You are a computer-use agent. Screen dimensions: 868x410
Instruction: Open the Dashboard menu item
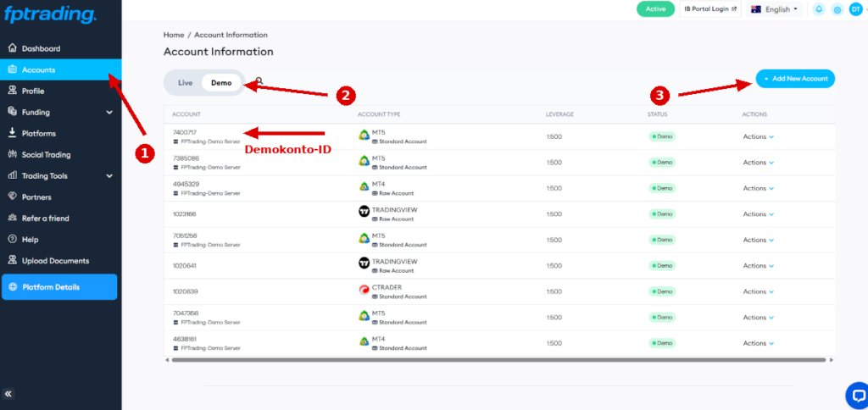click(60, 48)
